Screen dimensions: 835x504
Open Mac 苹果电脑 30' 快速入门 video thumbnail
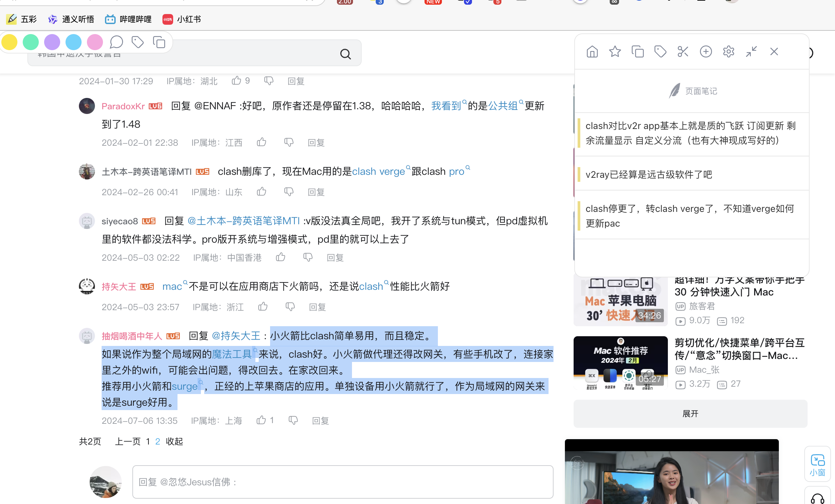620,302
